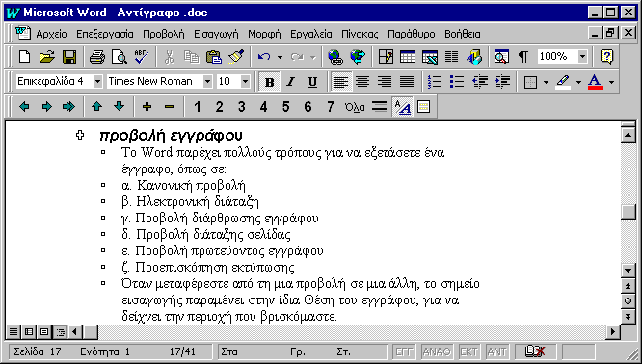Open the Αρχείο menu
642x364 pixels.
[52, 34]
